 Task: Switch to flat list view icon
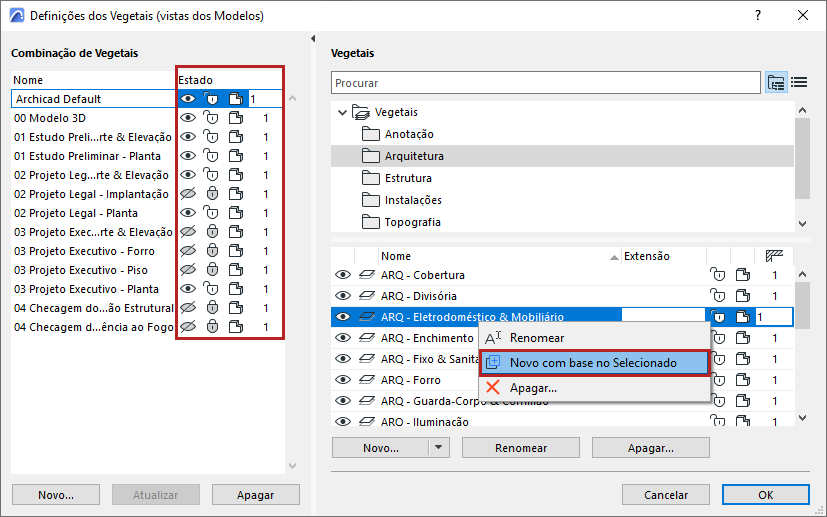[x=799, y=83]
